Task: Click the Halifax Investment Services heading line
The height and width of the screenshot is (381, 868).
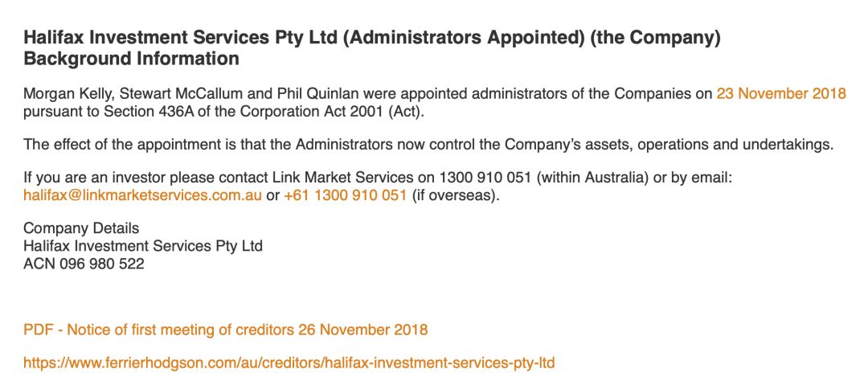Action: coord(371,39)
